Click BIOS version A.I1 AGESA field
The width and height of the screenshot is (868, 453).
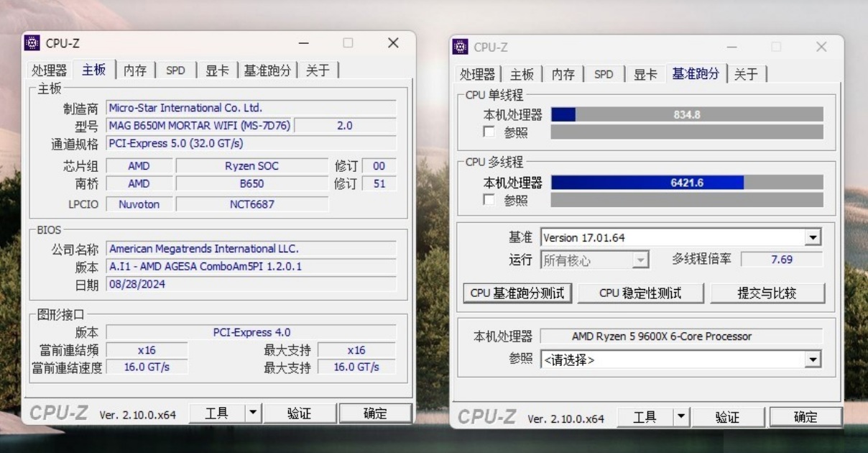(x=251, y=266)
